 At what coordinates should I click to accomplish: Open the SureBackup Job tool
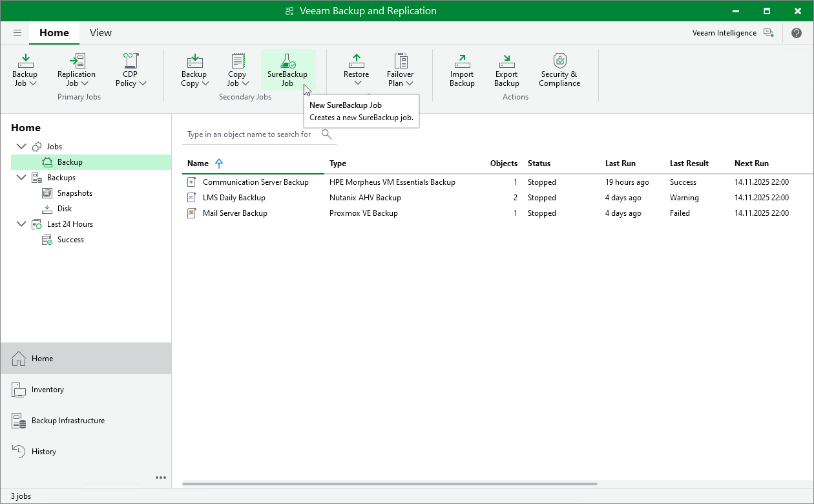(287, 69)
